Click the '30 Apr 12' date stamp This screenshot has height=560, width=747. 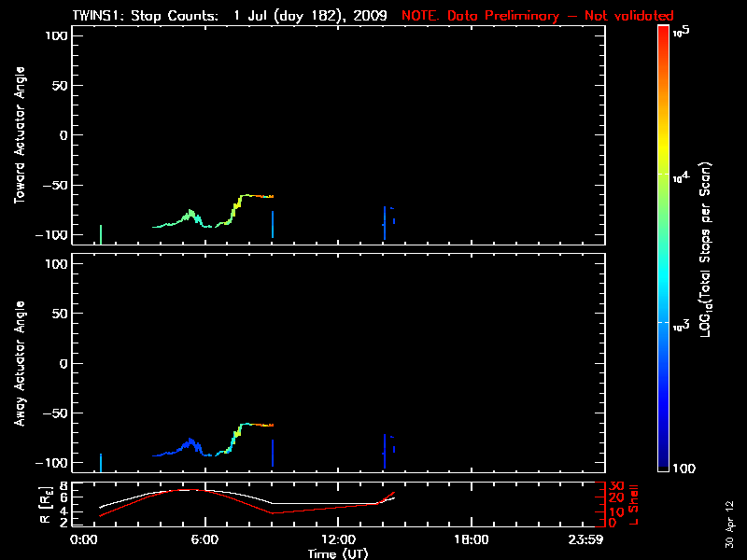[x=729, y=517]
